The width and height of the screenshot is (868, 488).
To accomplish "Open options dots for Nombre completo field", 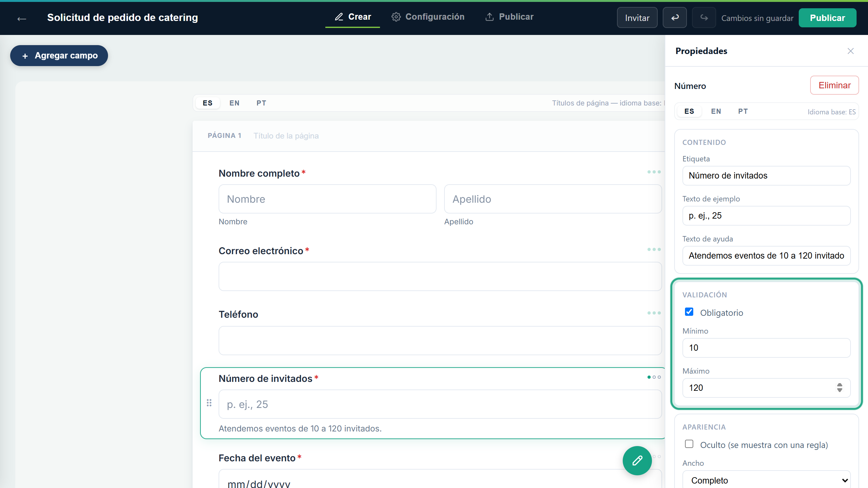I will [654, 172].
